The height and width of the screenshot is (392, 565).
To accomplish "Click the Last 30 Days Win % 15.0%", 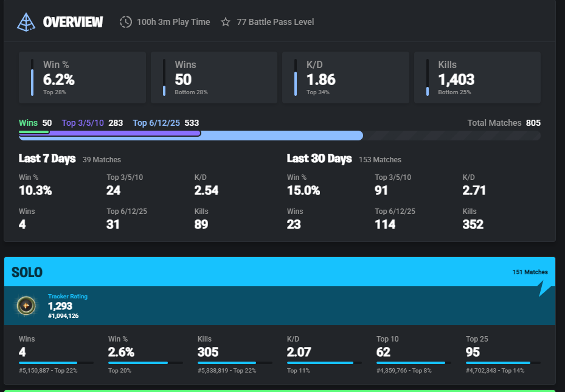I will click(303, 190).
